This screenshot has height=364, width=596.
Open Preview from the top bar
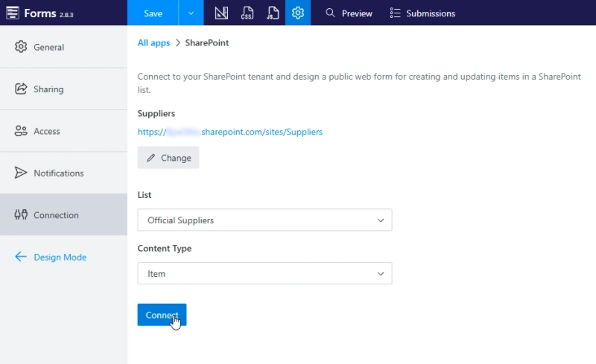tap(349, 13)
